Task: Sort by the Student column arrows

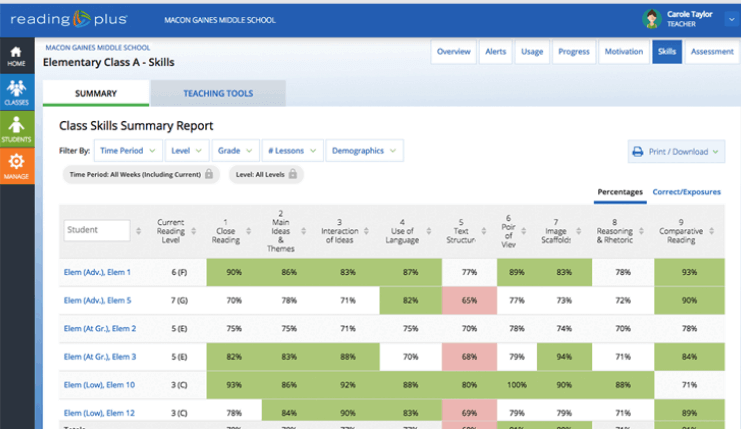Action: pos(138,230)
